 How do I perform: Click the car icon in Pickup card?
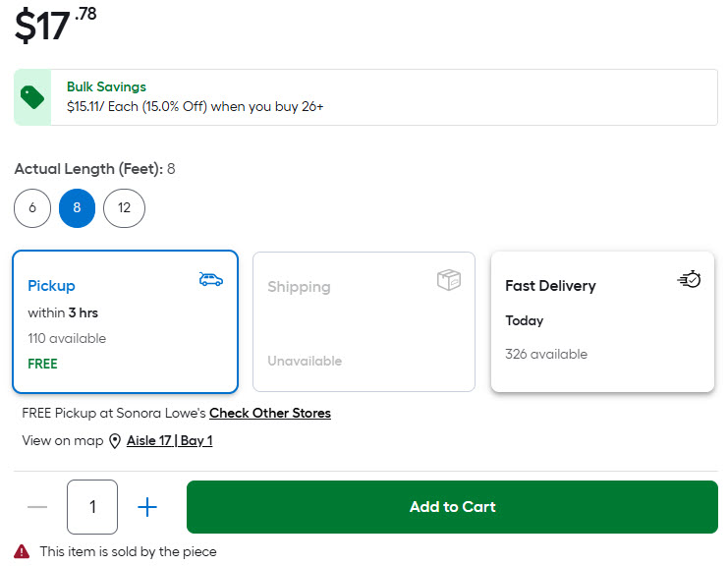[210, 280]
